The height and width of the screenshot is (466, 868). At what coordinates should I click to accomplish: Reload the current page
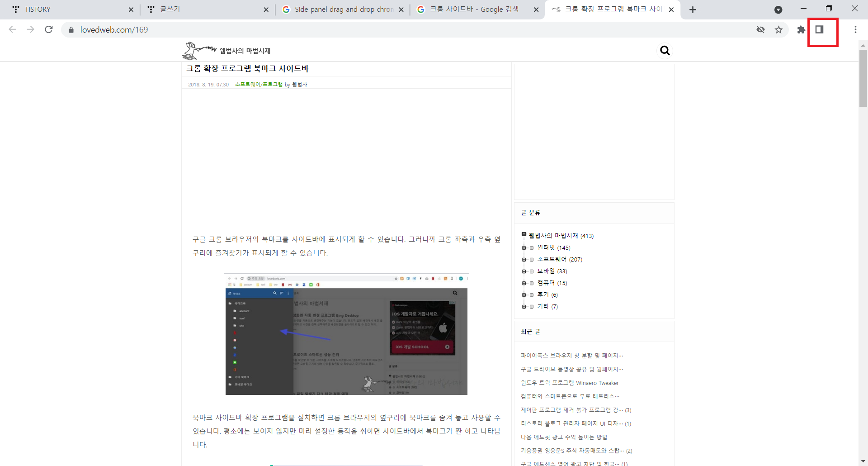[49, 29]
